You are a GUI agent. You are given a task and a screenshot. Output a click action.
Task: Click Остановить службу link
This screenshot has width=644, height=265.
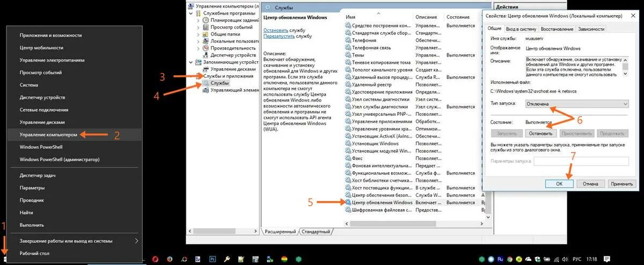point(276,31)
